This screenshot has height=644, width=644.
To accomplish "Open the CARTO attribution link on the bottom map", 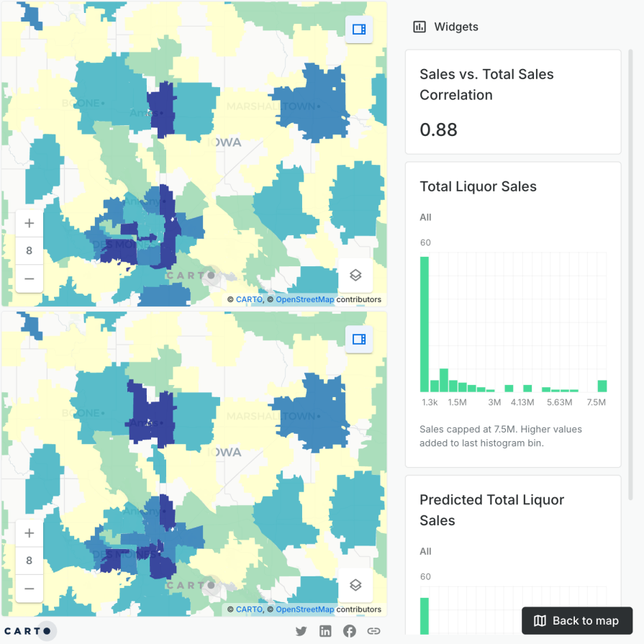I will click(249, 609).
